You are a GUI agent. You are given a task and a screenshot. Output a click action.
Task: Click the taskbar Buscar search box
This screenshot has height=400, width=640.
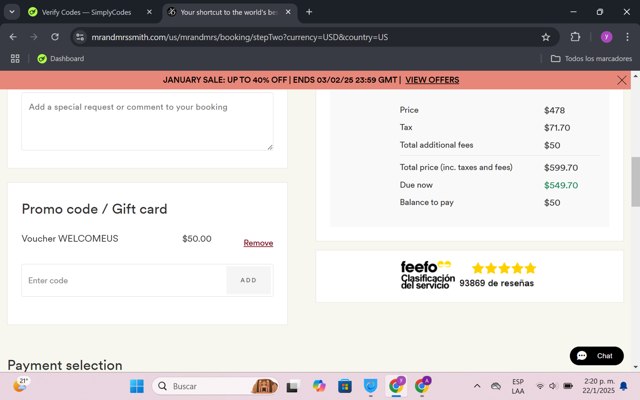216,386
